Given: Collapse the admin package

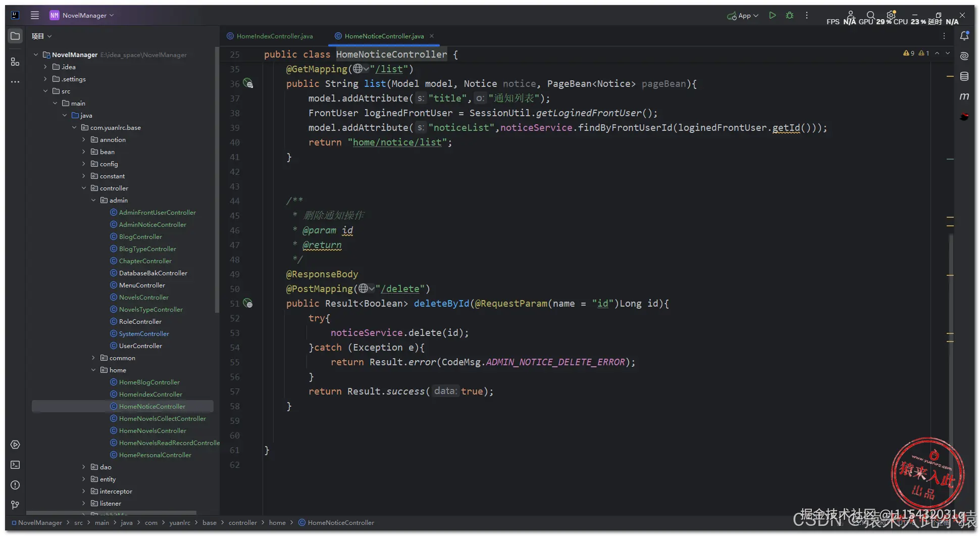Looking at the screenshot, I should [93, 200].
